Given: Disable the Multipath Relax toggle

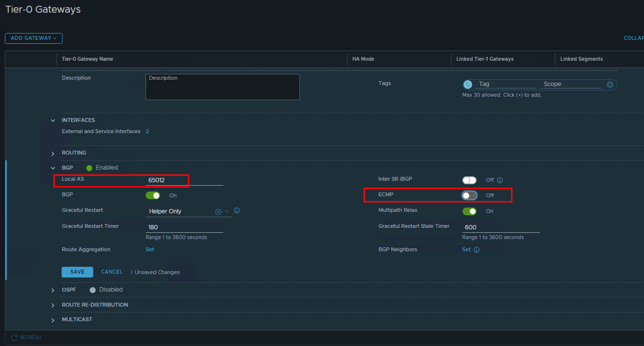Looking at the screenshot, I should coord(469,211).
